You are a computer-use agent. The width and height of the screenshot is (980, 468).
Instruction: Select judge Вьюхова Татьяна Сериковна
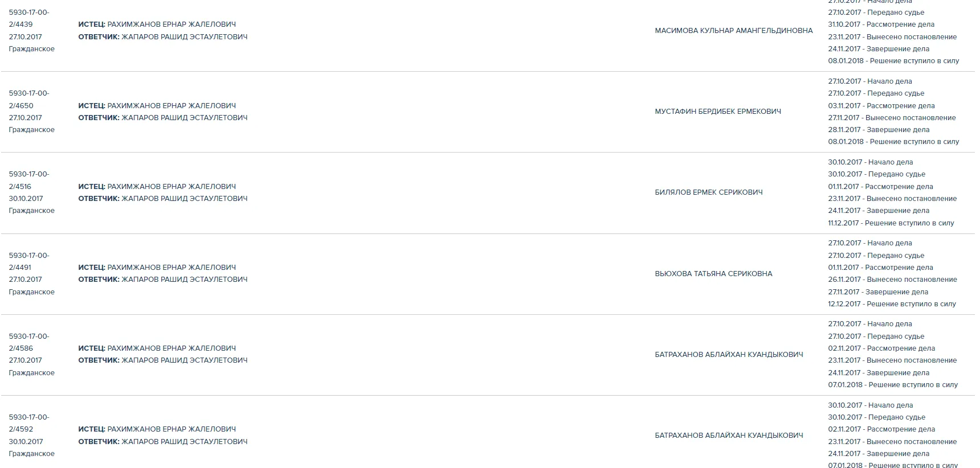click(713, 274)
